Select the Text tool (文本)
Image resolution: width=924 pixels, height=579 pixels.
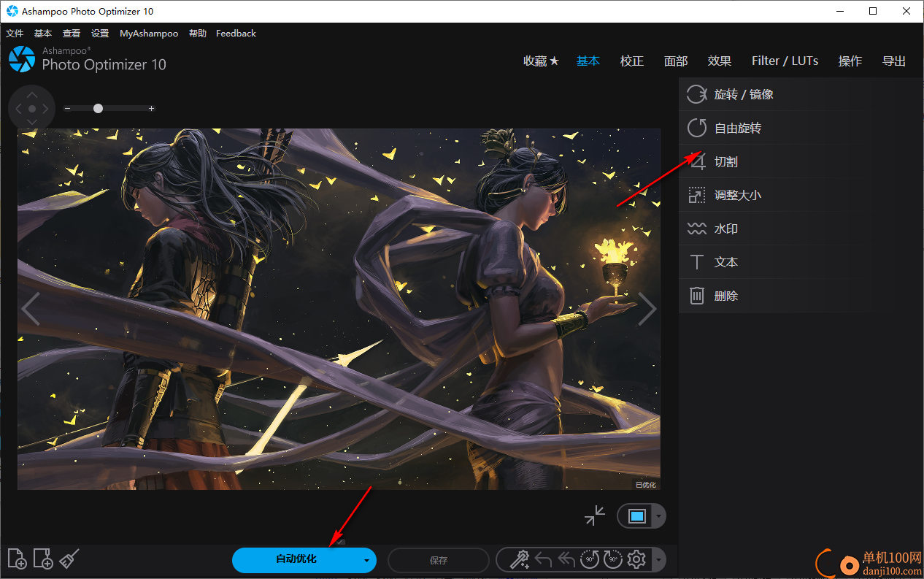(800, 262)
